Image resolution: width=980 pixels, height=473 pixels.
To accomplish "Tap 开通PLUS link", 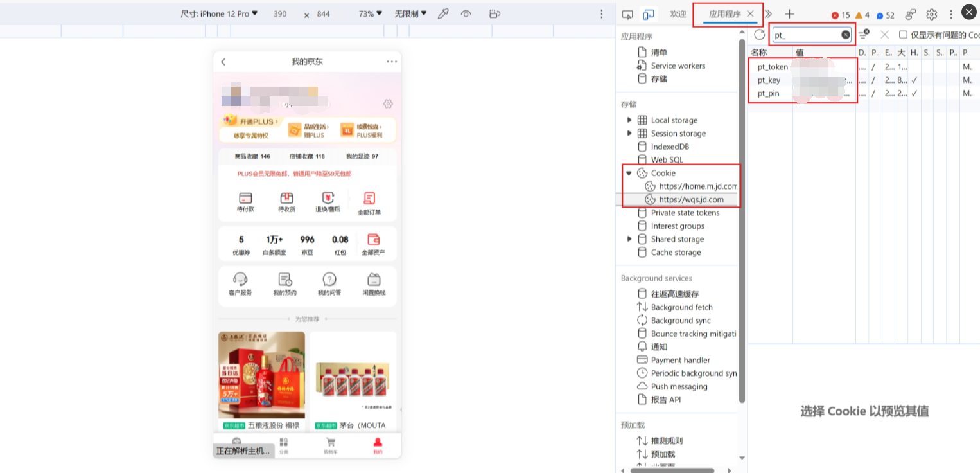I will [259, 121].
